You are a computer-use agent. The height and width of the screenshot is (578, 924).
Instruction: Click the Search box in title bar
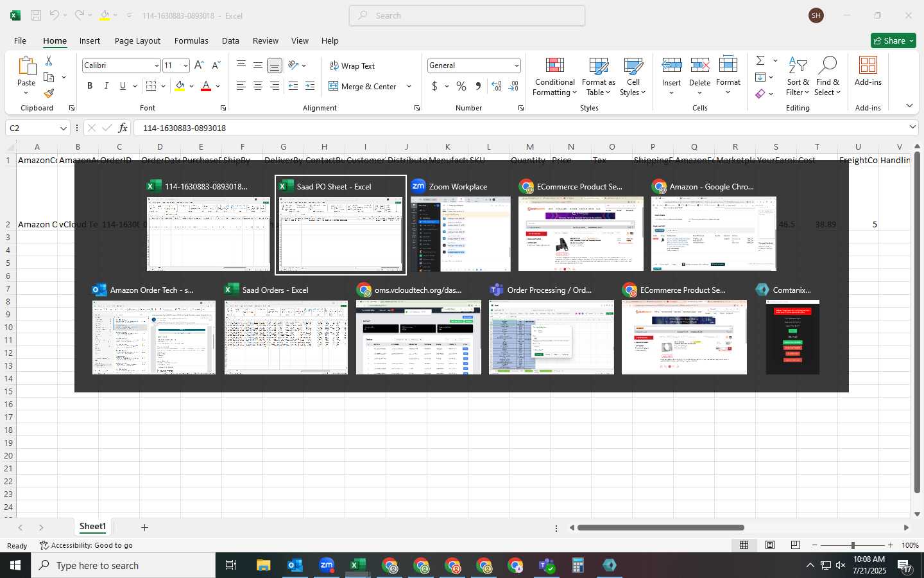tap(467, 15)
